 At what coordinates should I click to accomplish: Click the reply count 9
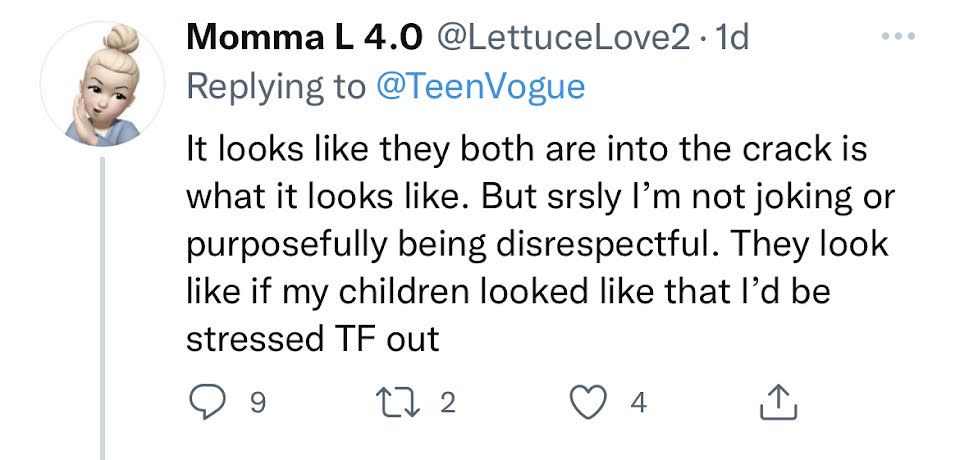coord(257,403)
